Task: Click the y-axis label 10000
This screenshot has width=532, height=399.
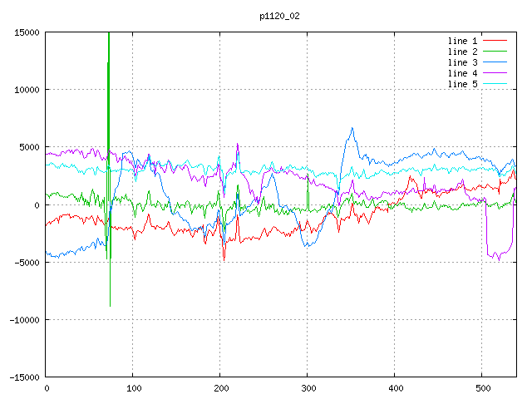Action: tap(27, 90)
